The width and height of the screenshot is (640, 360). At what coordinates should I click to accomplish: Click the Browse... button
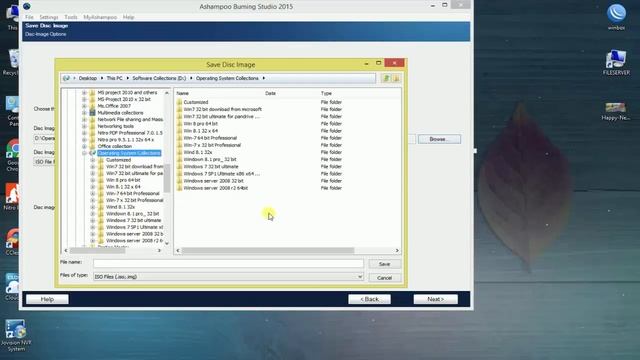pyautogui.click(x=439, y=139)
